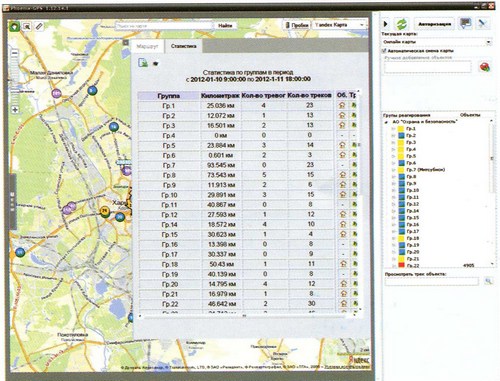Image resolution: width=500 pixels, height=381 pixels.
Task: Click the map search input field
Action: [x=164, y=26]
